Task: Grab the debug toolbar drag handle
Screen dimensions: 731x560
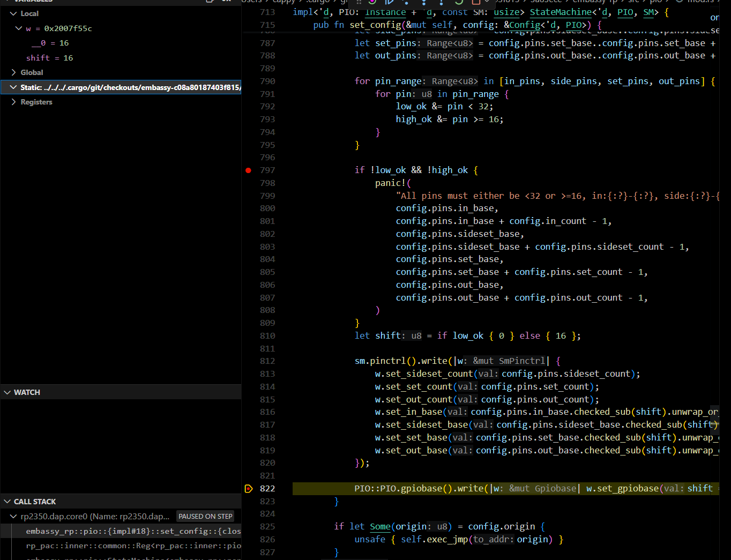Action: (x=359, y=2)
